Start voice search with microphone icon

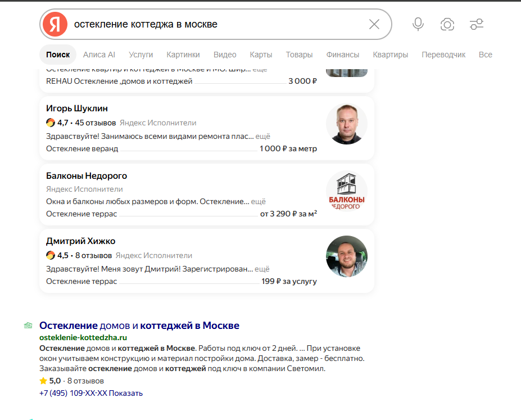tap(418, 24)
